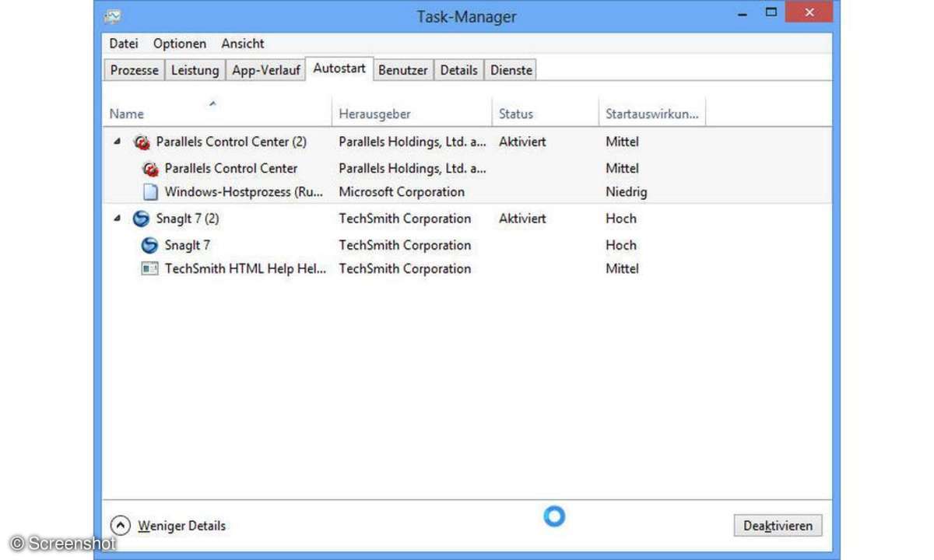Click the TechSmith HTML Help icon
Image resolution: width=934 pixels, height=560 pixels.
(x=150, y=269)
